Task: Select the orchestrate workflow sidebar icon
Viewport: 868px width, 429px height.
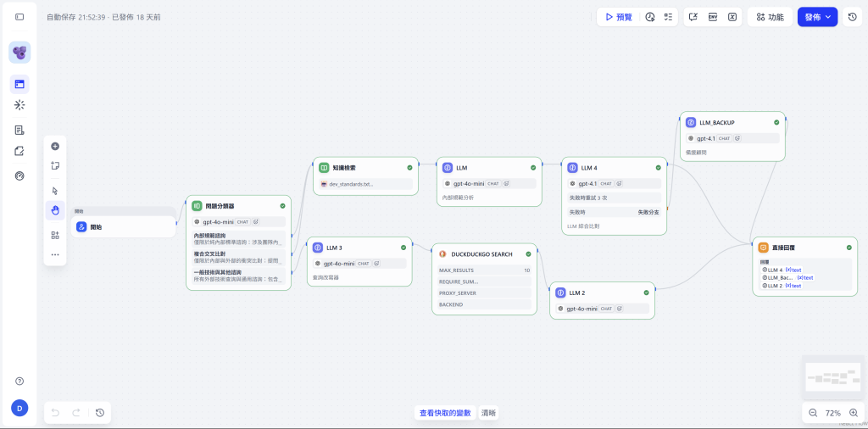Action: (19, 84)
